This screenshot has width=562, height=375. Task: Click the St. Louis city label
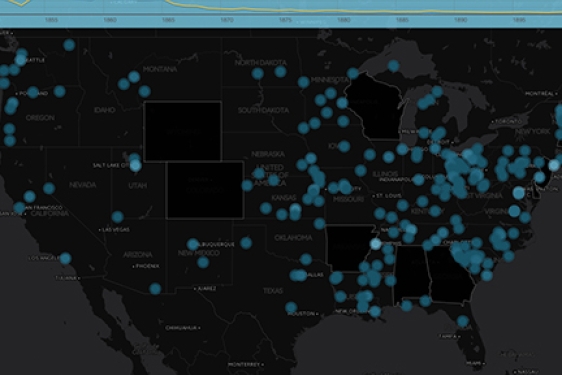pos(387,196)
